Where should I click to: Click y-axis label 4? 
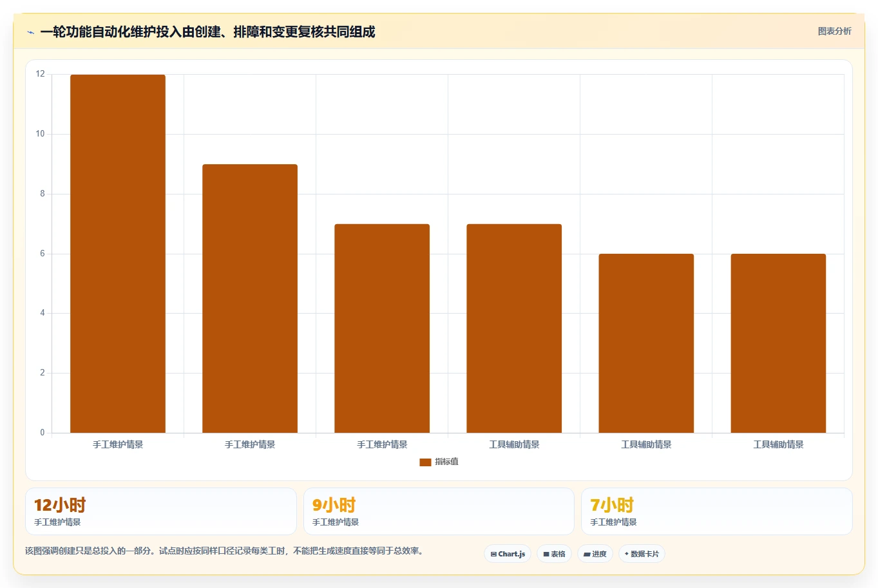[43, 313]
